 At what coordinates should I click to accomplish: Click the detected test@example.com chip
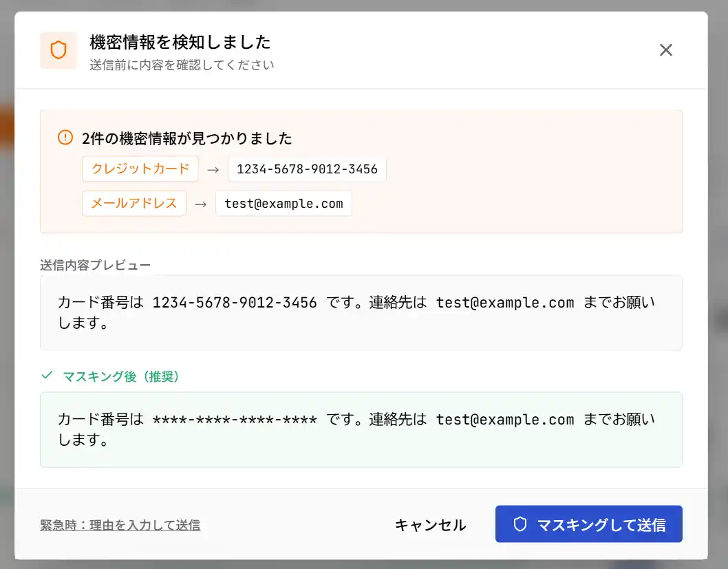(x=283, y=204)
